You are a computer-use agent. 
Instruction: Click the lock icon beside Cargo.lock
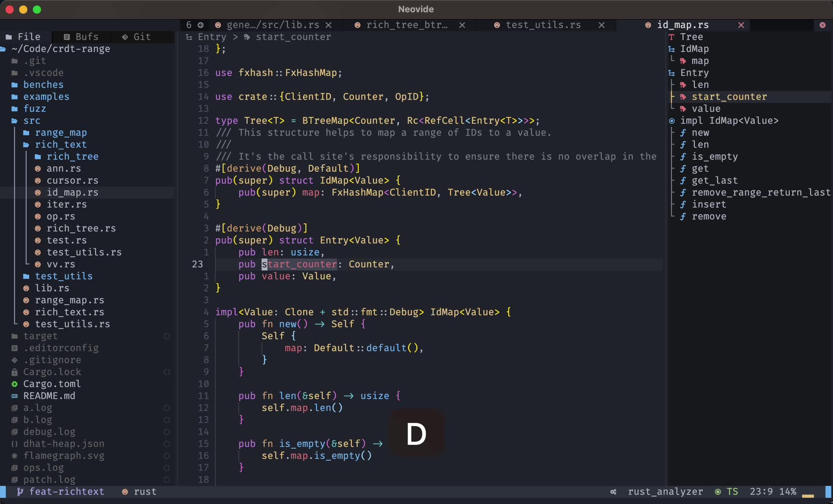[15, 372]
